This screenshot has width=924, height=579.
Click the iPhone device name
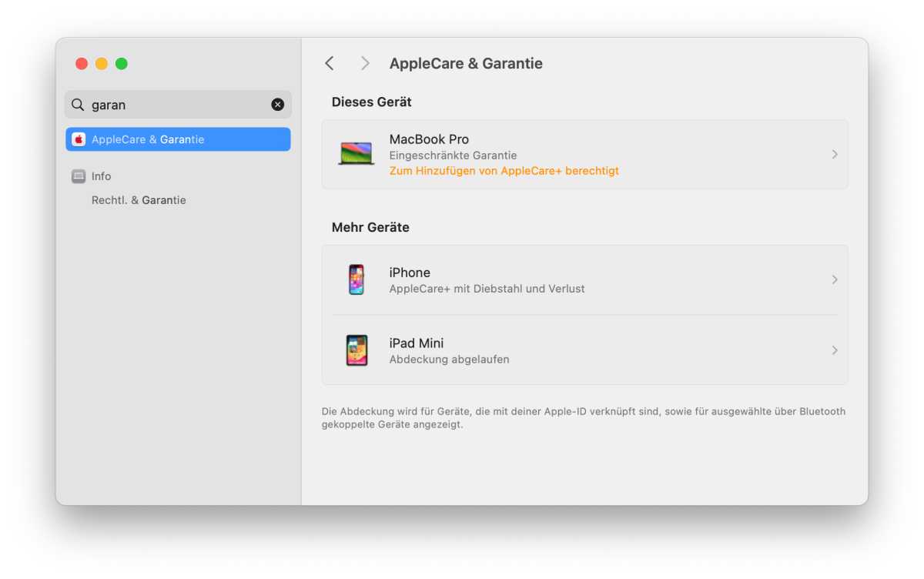pyautogui.click(x=410, y=273)
